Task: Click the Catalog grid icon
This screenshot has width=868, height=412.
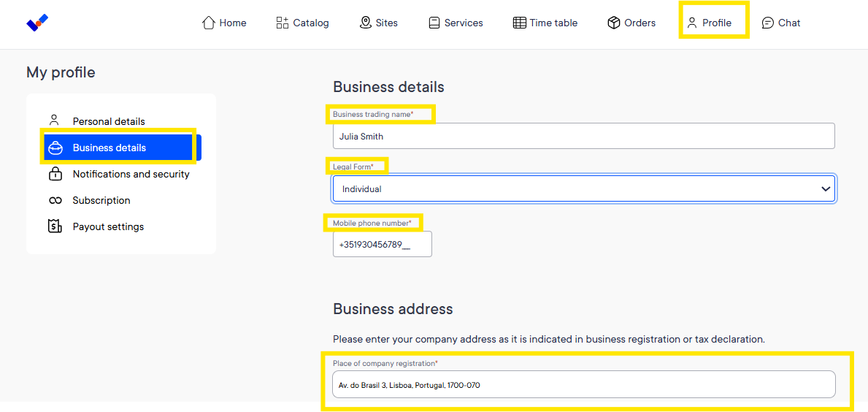Action: (x=283, y=23)
